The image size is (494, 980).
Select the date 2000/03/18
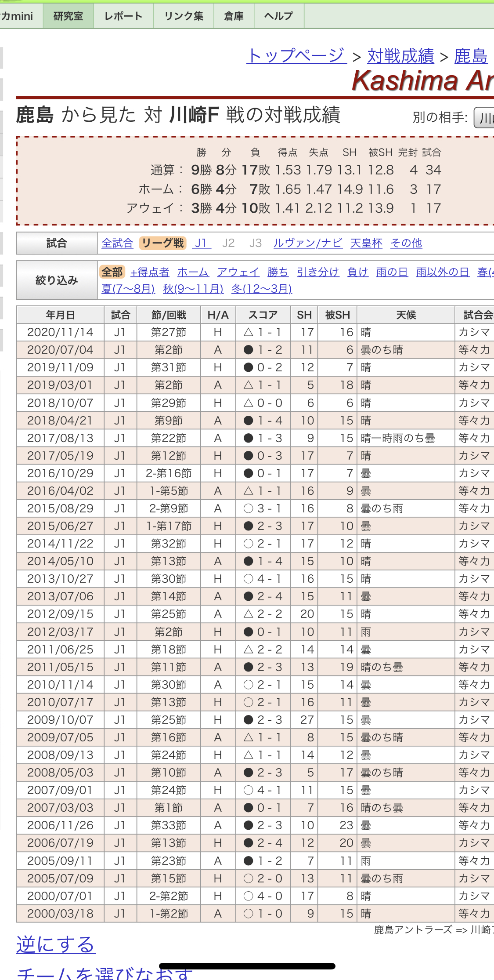61,914
